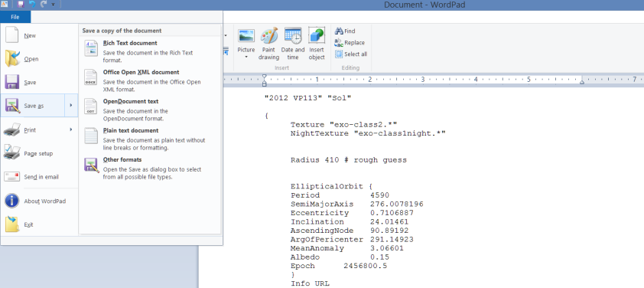Click Exit in the File menu

[39, 224]
